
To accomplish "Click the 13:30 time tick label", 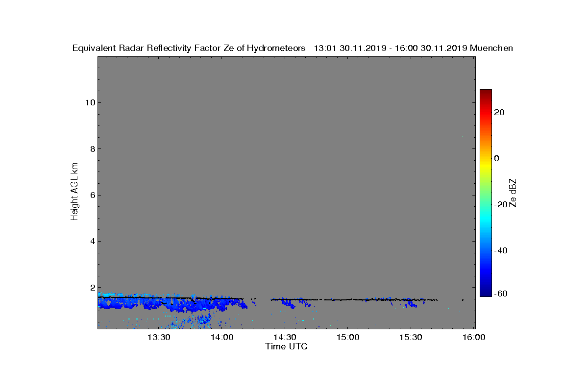I will point(159,337).
